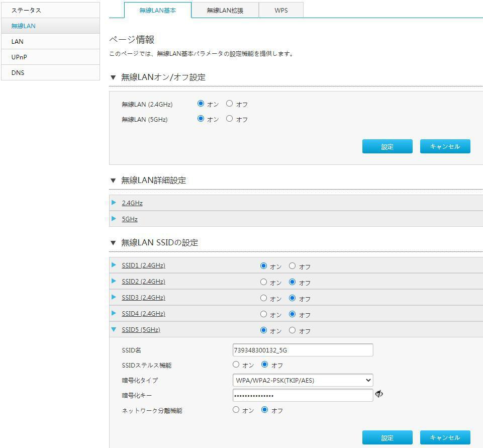Open the 2.4GHz detail settings link
The height and width of the screenshot is (448, 483).
pos(132,203)
